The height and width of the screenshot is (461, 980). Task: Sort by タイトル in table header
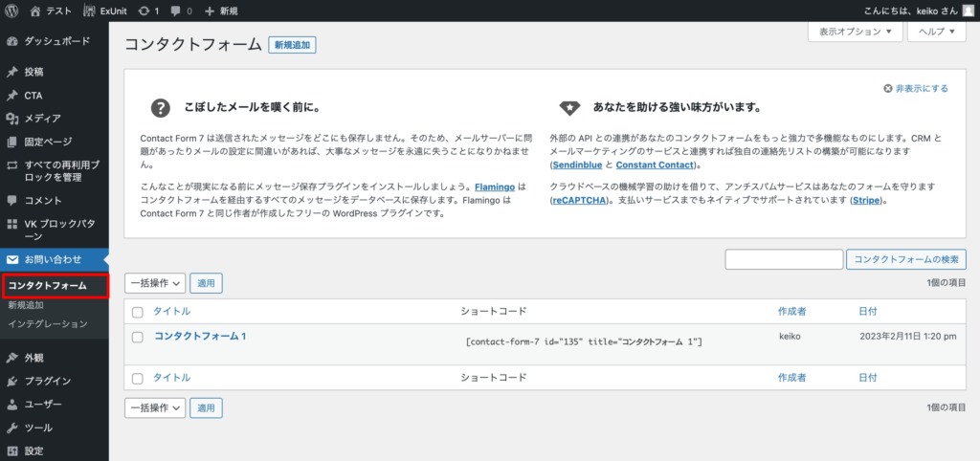point(172,311)
